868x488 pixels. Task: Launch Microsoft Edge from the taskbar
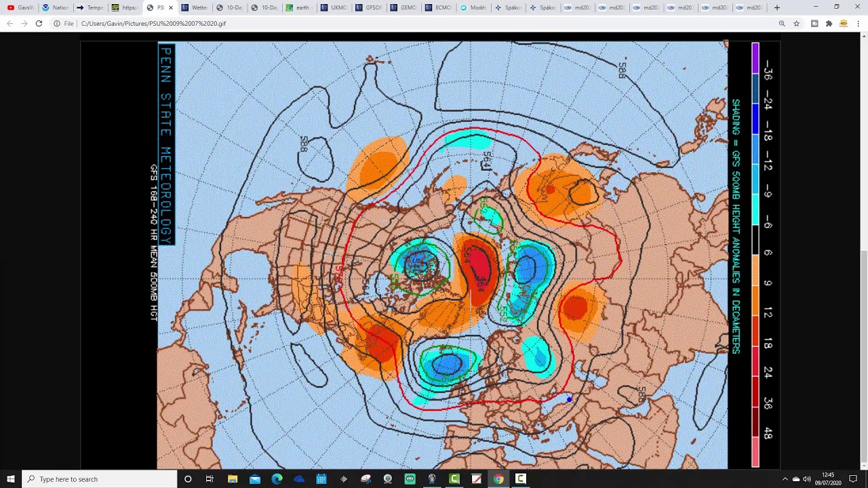[277, 479]
